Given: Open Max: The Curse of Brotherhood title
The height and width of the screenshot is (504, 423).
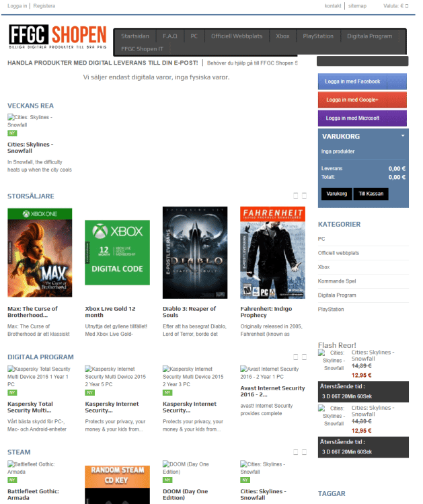Looking at the screenshot, I should [x=32, y=312].
